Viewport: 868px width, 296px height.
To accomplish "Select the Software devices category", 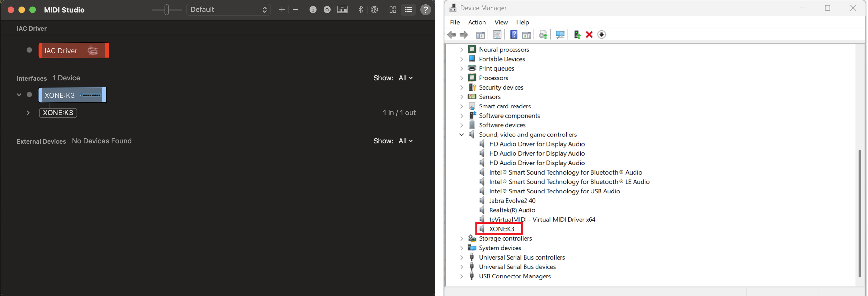I will tap(502, 125).
